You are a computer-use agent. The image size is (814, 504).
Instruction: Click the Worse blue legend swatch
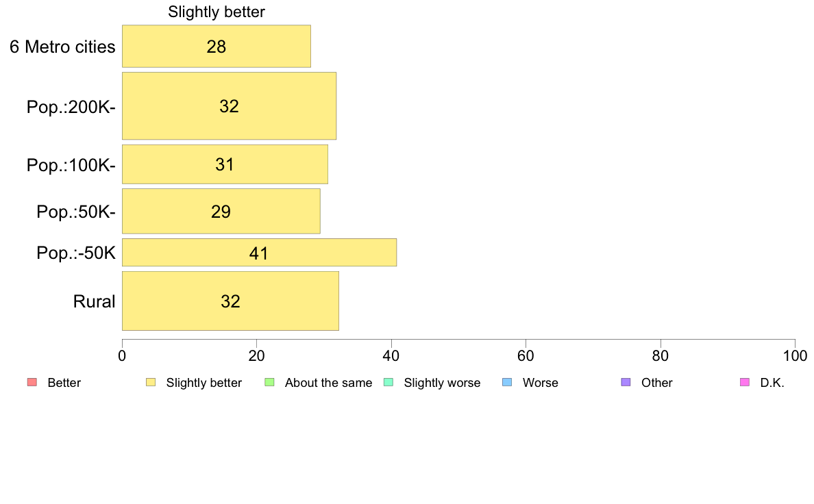click(x=507, y=383)
